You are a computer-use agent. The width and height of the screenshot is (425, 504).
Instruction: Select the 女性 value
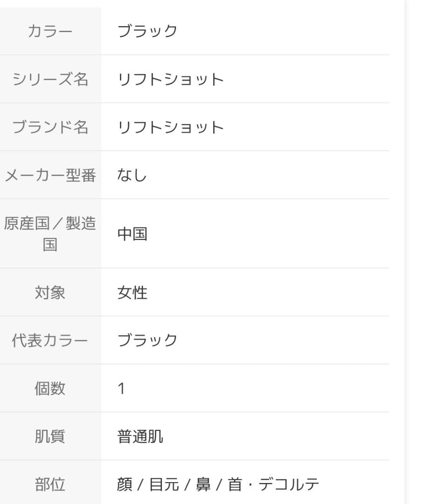pyautogui.click(x=132, y=293)
